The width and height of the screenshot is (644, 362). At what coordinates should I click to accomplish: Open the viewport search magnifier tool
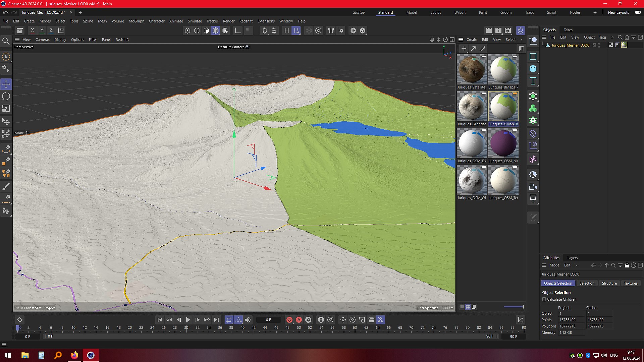6,41
